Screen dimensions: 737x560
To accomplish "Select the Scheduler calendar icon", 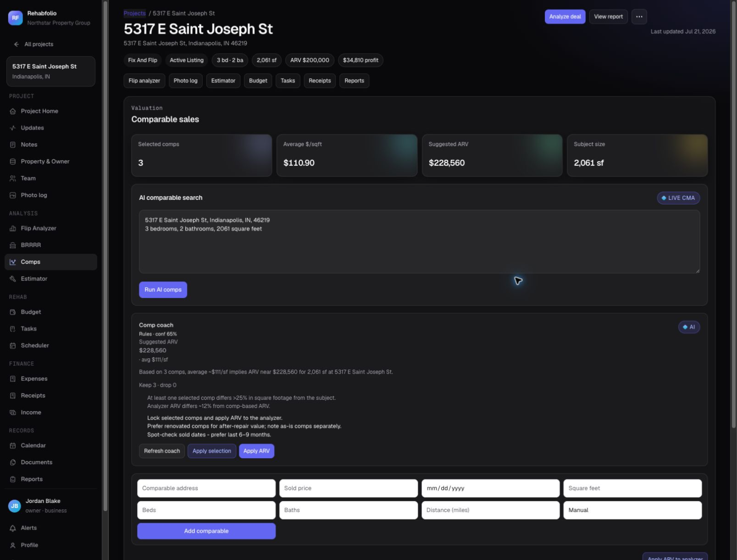I will coord(13,346).
